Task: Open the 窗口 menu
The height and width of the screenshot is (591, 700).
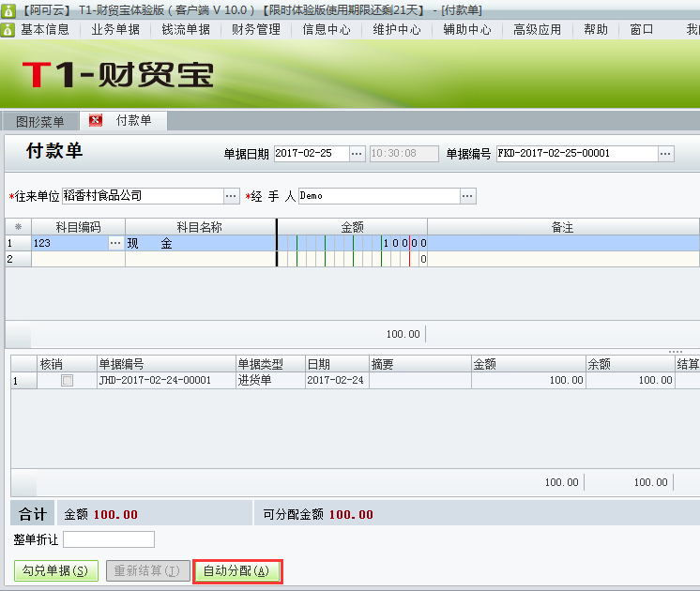Action: click(x=642, y=30)
